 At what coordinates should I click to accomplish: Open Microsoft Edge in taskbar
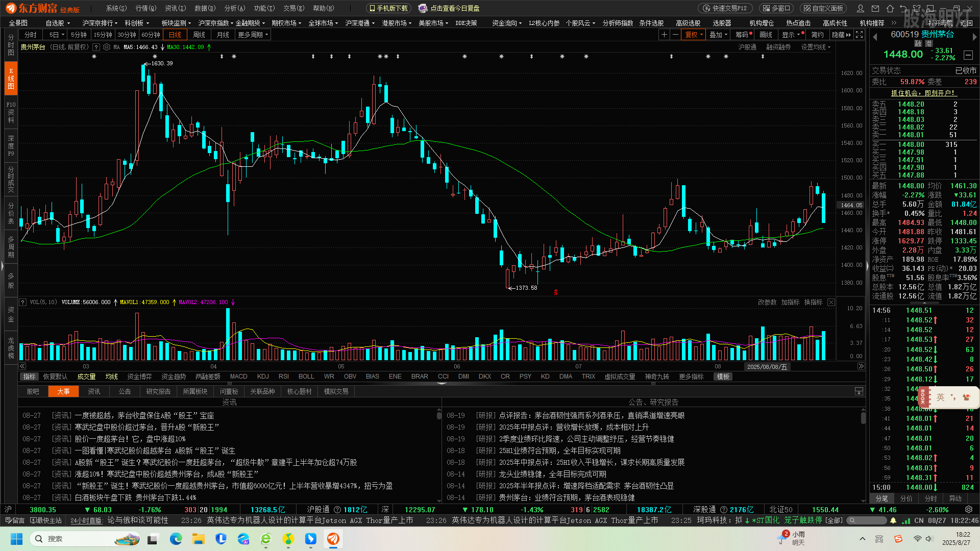176,539
